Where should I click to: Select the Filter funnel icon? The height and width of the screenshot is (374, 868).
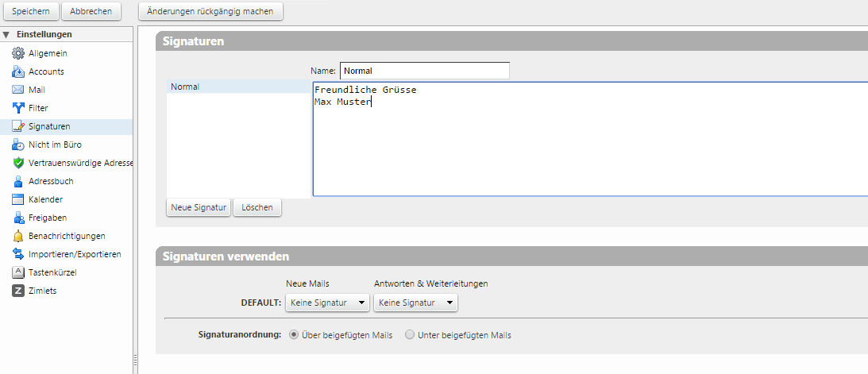[18, 108]
